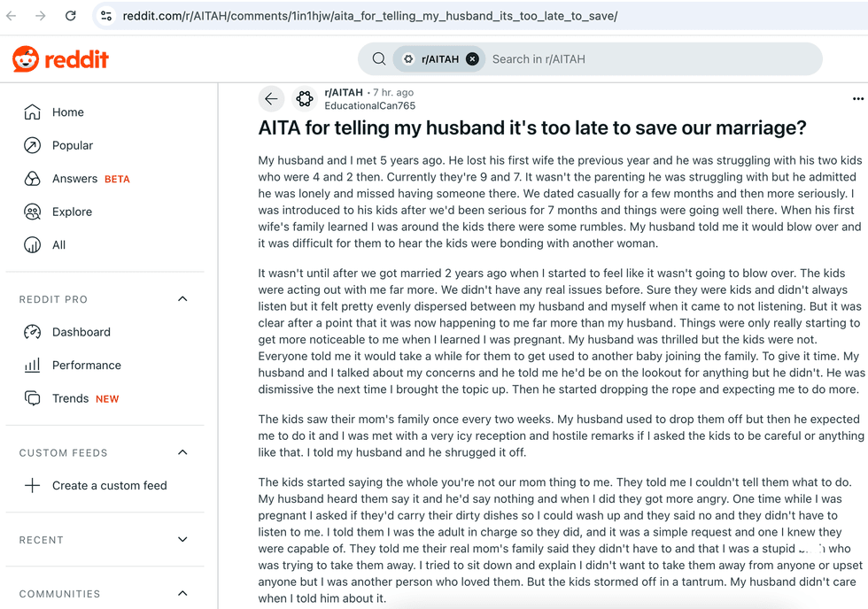Click the Home house icon
This screenshot has height=609, width=868.
(x=32, y=112)
